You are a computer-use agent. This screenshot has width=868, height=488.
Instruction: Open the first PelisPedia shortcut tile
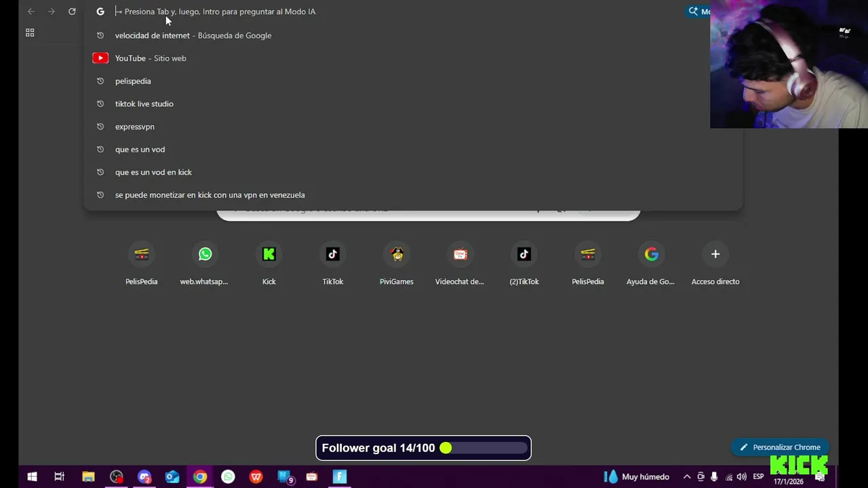tap(141, 263)
